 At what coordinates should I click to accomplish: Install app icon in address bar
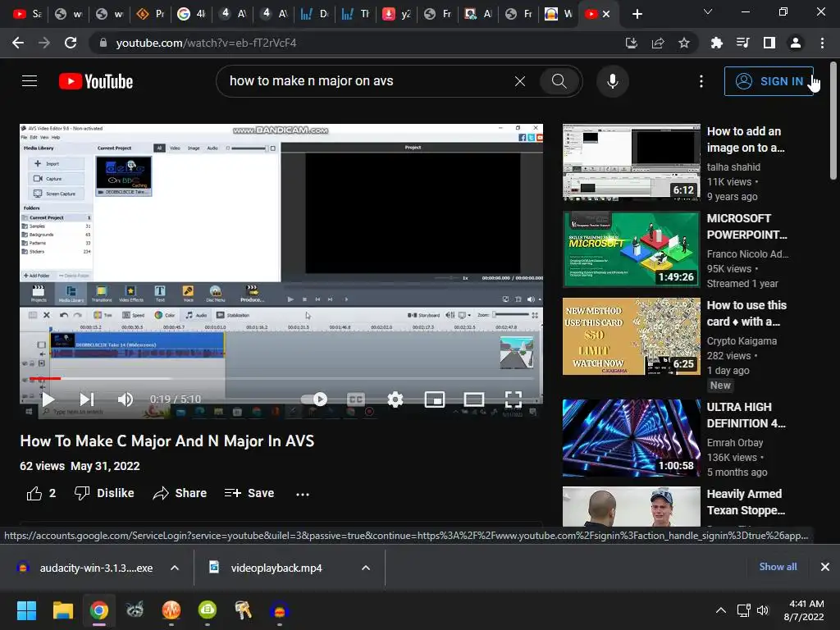click(632, 43)
